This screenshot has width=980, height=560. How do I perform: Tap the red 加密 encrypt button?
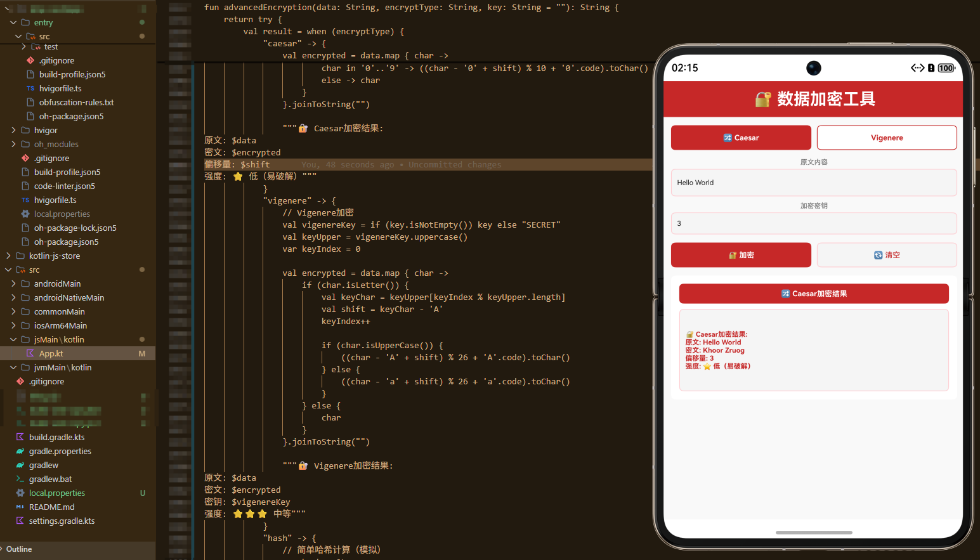[x=741, y=255]
